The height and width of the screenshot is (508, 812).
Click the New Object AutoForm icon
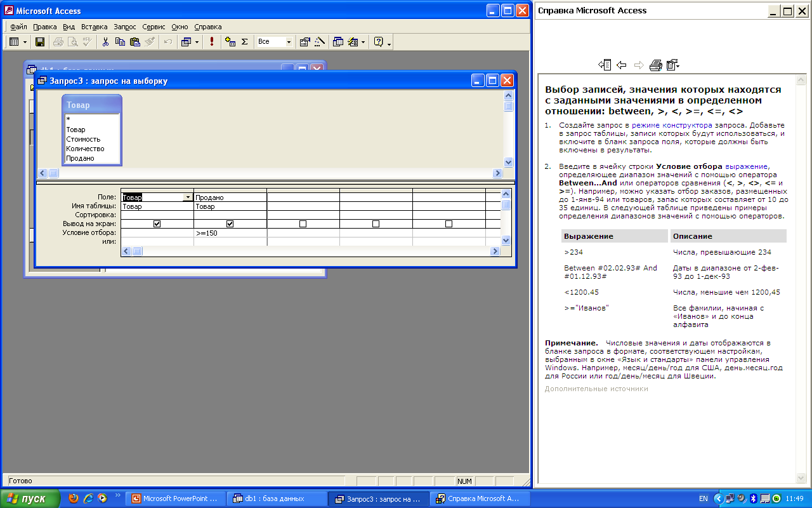(353, 42)
